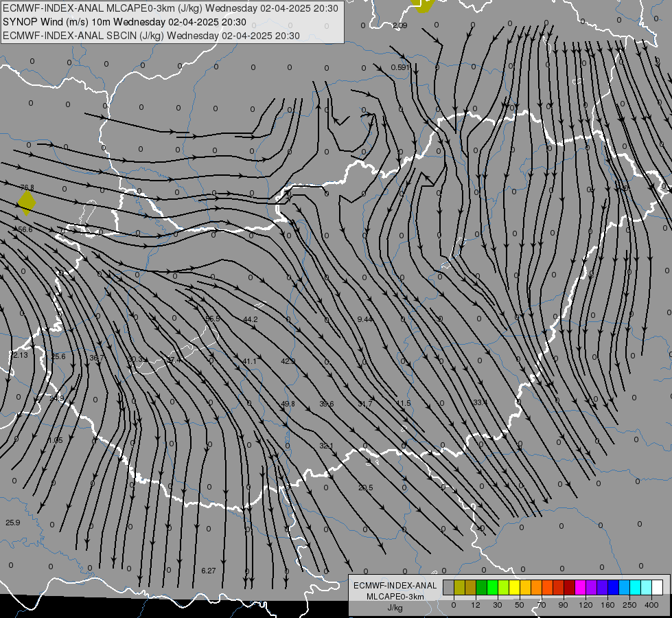Pick the dark green legend swatch
Screen dimensions: 672x618
click(481, 587)
